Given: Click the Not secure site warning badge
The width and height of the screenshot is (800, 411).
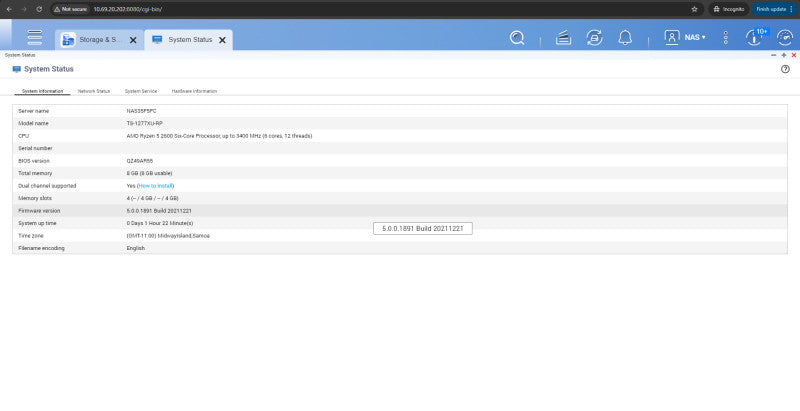Looking at the screenshot, I should tap(70, 9).
